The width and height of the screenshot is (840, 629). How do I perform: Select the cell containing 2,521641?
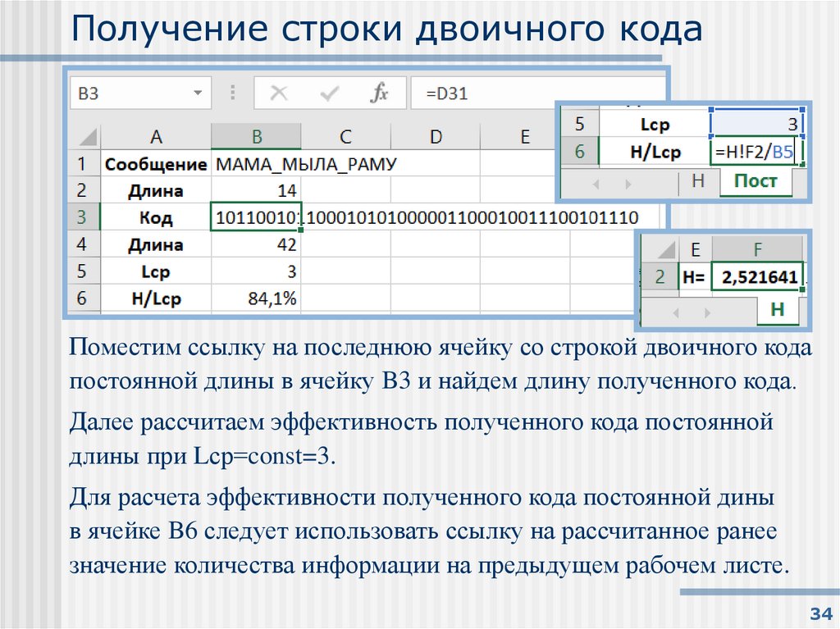point(759,276)
